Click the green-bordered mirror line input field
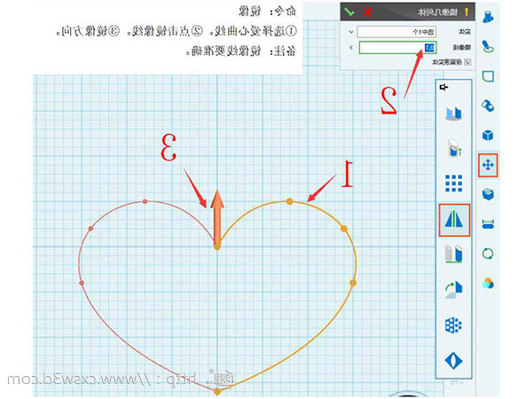Image resolution: width=532 pixels, height=399 pixels. click(x=397, y=48)
